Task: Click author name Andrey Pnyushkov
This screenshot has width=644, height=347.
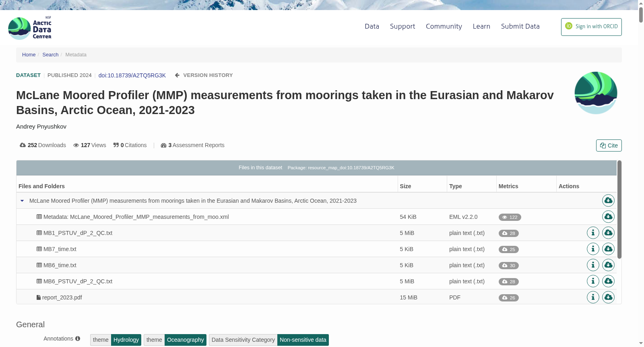Action: click(x=41, y=127)
